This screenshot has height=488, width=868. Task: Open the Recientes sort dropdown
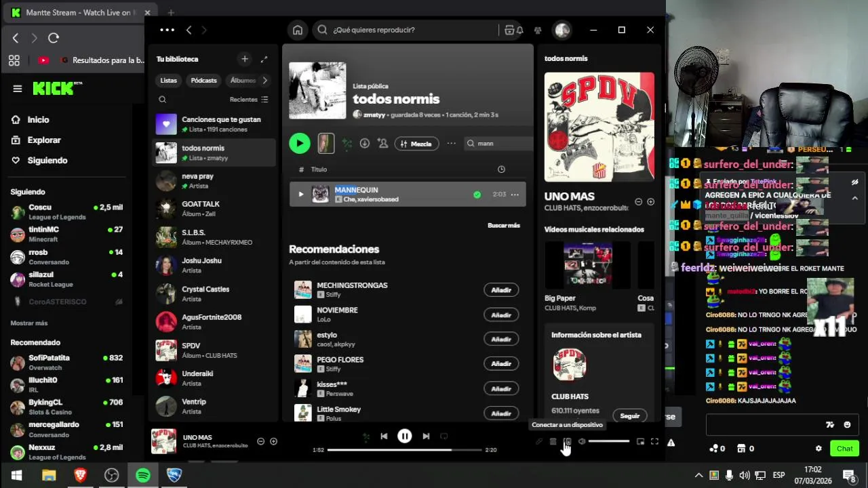249,100
